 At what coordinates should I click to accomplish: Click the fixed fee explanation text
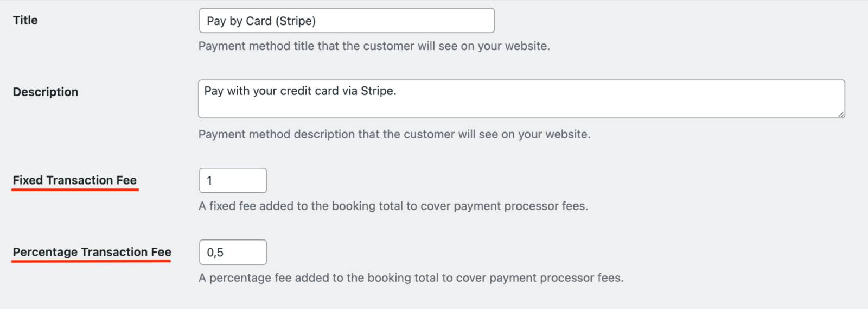tap(393, 206)
